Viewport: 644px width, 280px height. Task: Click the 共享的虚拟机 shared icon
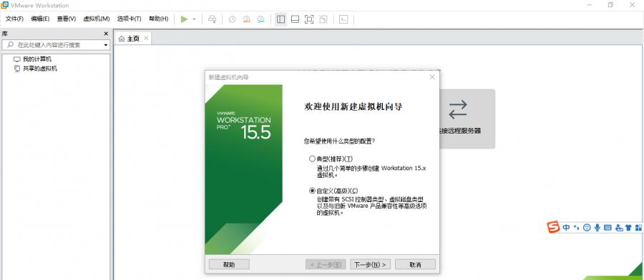(17, 69)
